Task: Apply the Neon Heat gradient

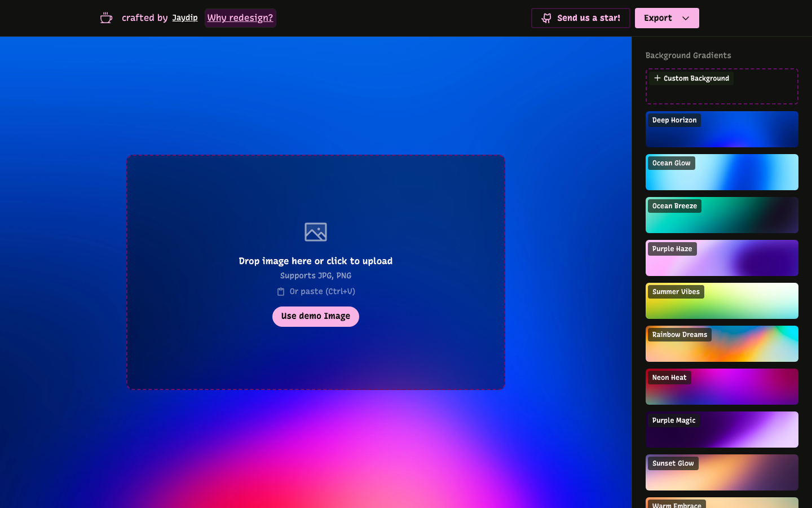Action: point(722,387)
